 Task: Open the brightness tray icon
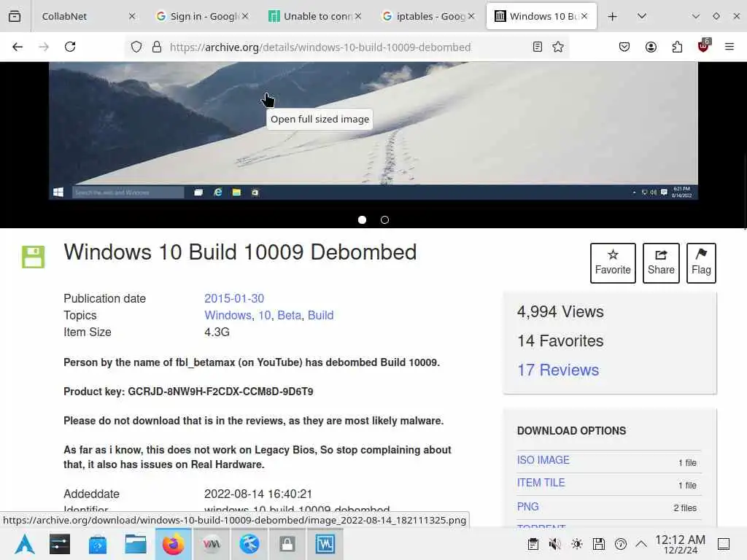pyautogui.click(x=576, y=544)
